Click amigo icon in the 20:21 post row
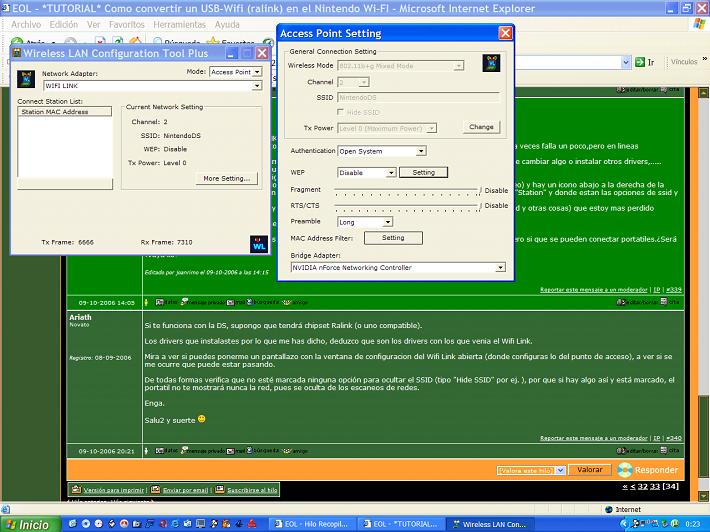The image size is (710, 532). coord(294,451)
